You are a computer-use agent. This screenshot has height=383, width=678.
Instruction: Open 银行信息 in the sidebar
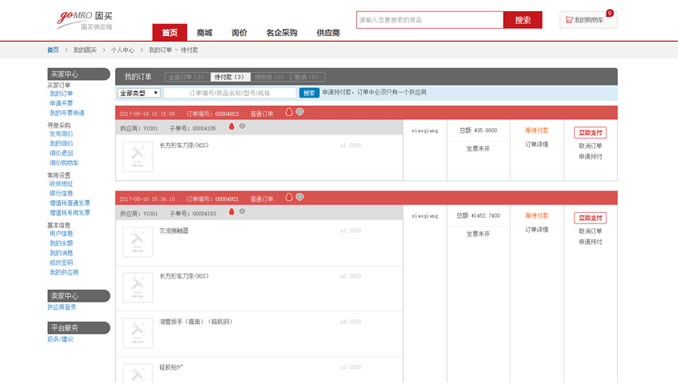click(x=61, y=193)
